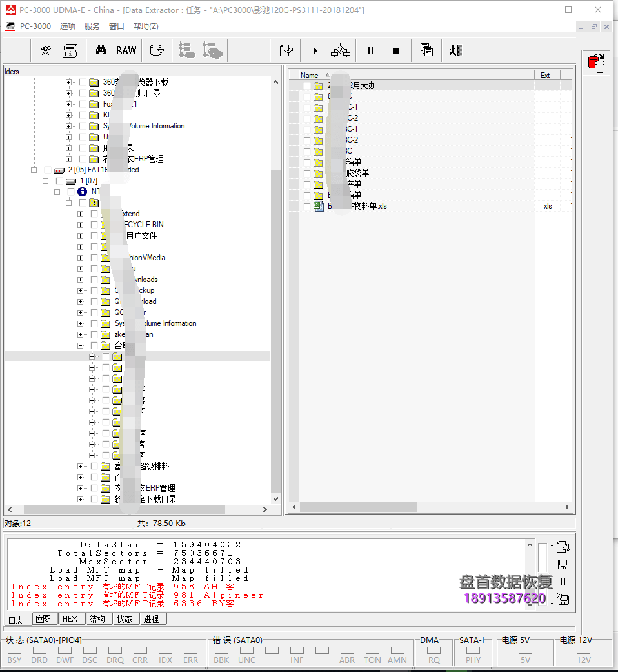This screenshot has height=672, width=618.
Task: Switch to the 位图 tab
Action: [x=43, y=619]
